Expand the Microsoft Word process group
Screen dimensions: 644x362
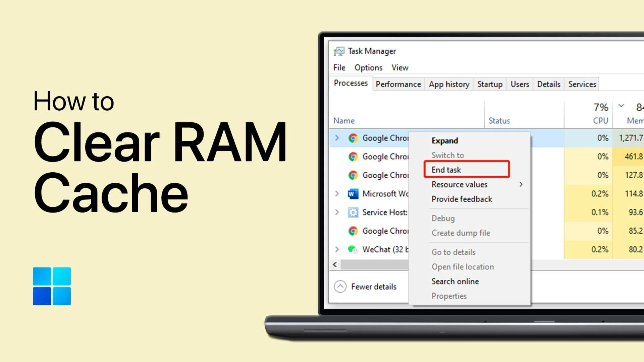tap(337, 194)
